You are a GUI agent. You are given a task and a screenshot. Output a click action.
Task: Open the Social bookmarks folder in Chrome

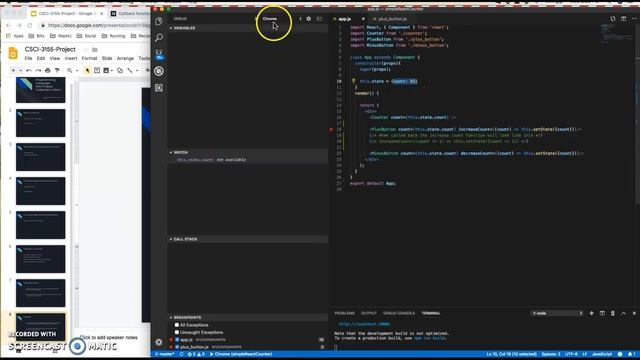point(86,36)
